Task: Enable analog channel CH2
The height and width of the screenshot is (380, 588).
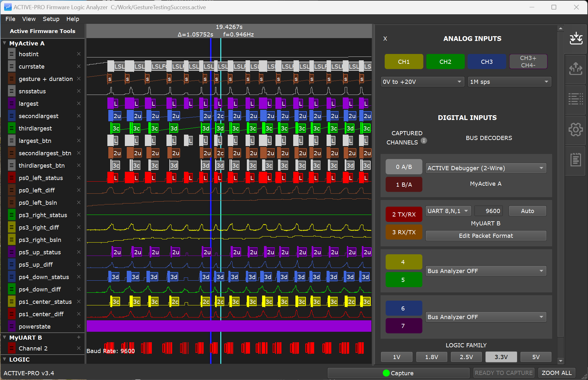Action: pyautogui.click(x=445, y=61)
